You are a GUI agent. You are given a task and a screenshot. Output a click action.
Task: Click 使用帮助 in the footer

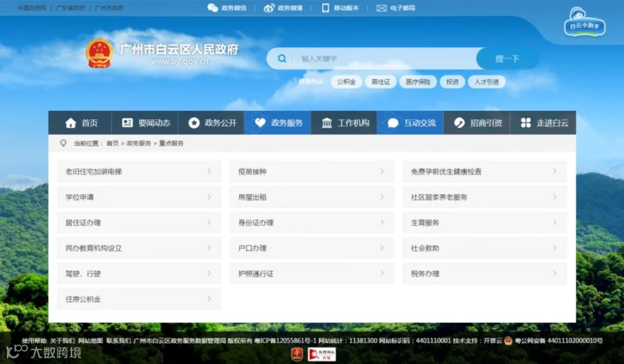tap(34, 340)
